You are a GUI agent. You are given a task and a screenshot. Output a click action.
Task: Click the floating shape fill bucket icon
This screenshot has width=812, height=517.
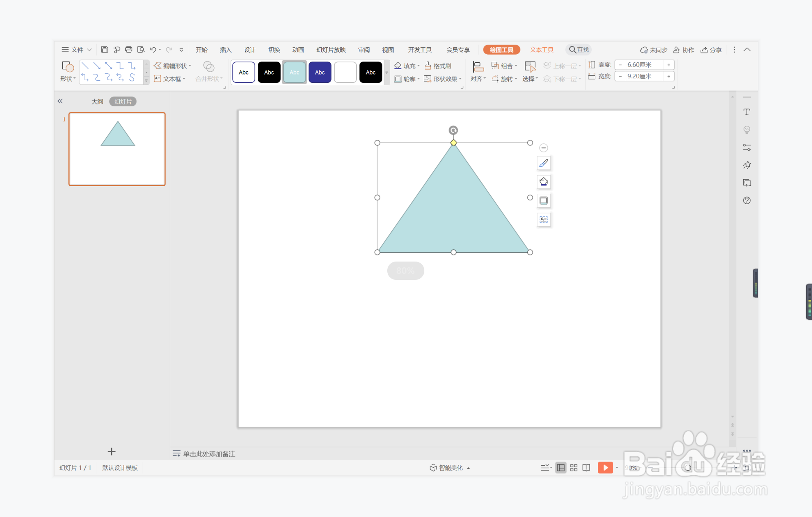(544, 182)
